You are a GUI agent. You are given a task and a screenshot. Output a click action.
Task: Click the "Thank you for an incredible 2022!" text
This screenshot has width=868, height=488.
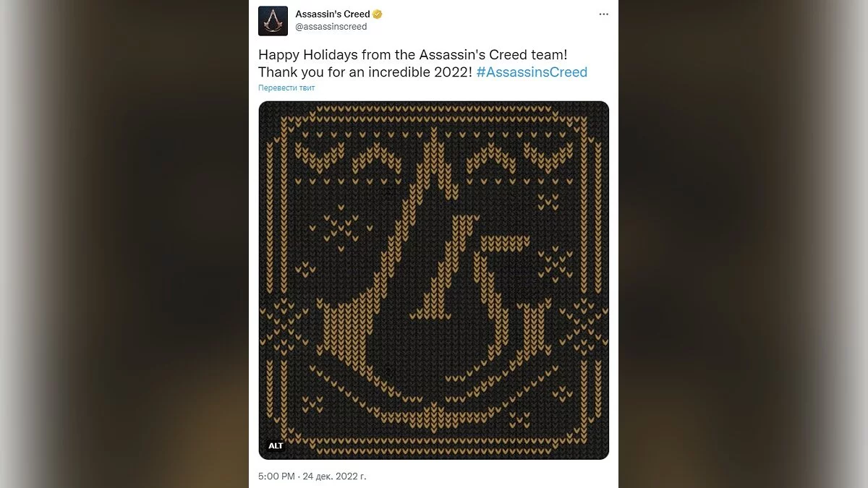pos(365,72)
